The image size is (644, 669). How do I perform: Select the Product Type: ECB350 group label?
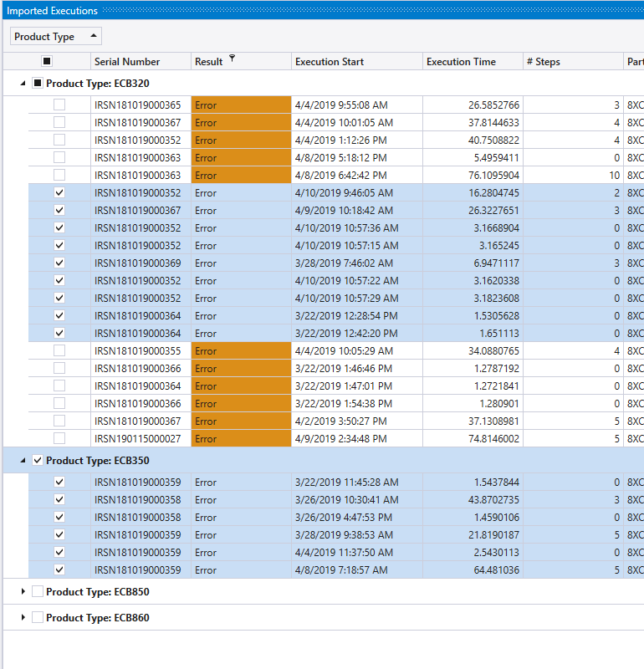pyautogui.click(x=98, y=461)
